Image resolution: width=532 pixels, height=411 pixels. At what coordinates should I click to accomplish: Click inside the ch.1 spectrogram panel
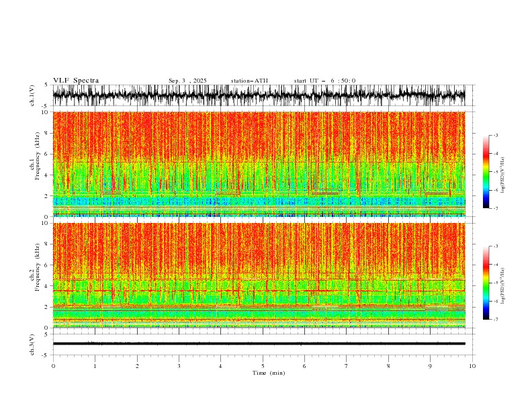tap(259, 164)
